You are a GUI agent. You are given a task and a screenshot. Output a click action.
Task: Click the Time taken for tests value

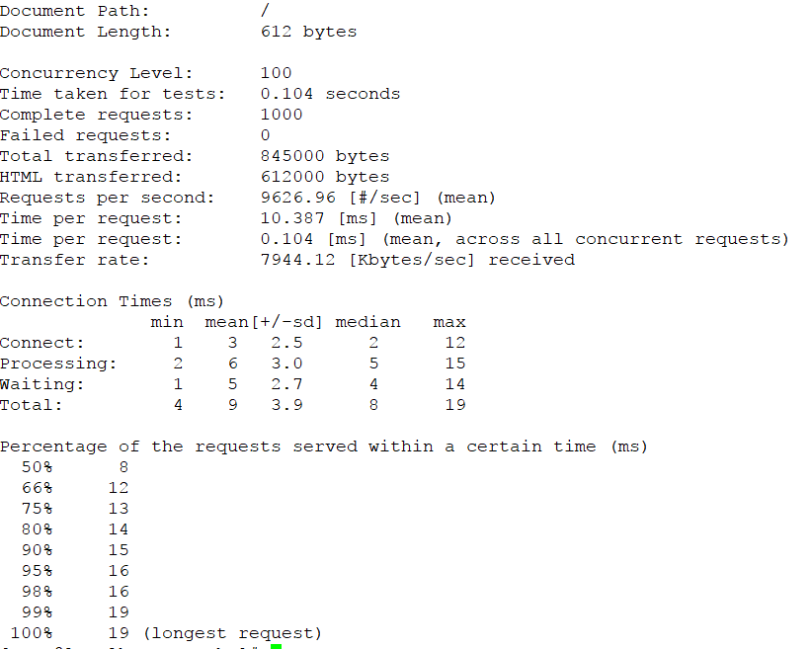(x=330, y=94)
